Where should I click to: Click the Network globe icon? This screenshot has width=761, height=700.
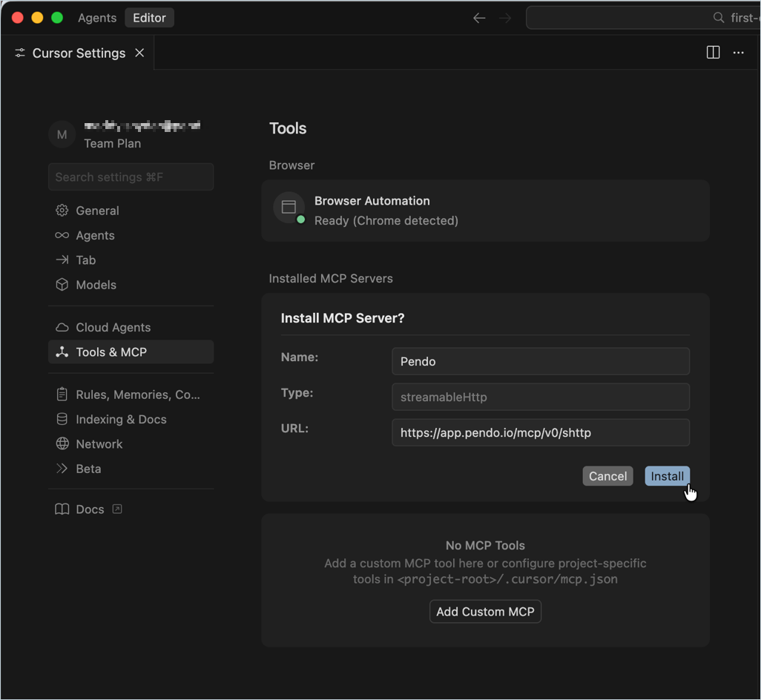(62, 444)
